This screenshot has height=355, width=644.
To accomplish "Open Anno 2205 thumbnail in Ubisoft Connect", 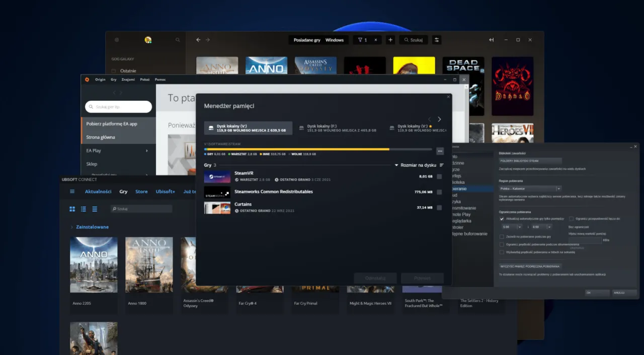I will tap(94, 265).
